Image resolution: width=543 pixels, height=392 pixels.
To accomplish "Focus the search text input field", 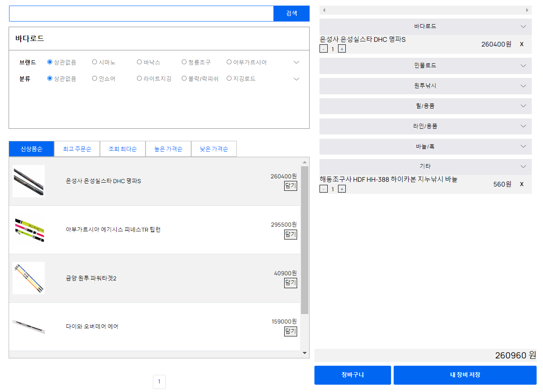I will pyautogui.click(x=141, y=13).
